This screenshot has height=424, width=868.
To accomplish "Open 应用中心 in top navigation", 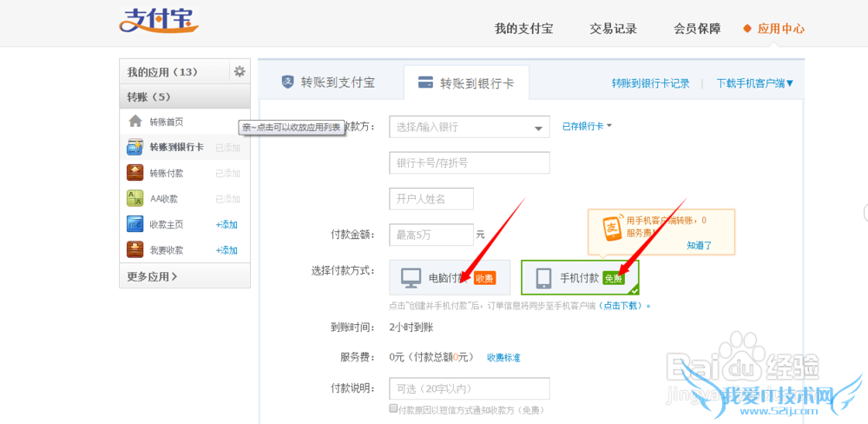I will pyautogui.click(x=780, y=29).
